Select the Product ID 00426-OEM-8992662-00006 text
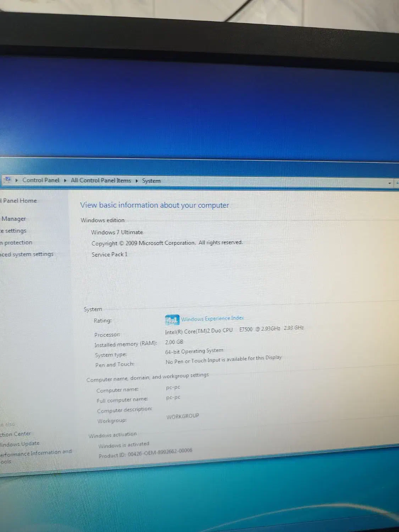The width and height of the screenshot is (399, 532). tap(145, 453)
